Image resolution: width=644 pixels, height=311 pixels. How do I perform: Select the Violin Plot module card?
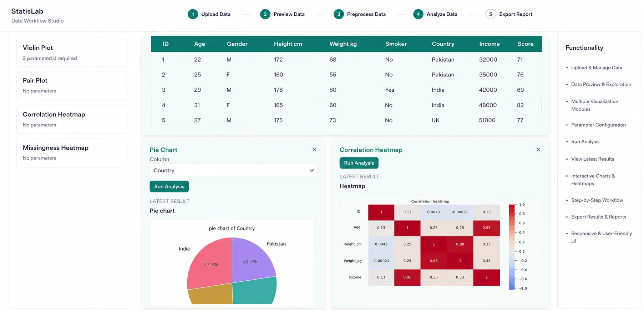click(72, 52)
